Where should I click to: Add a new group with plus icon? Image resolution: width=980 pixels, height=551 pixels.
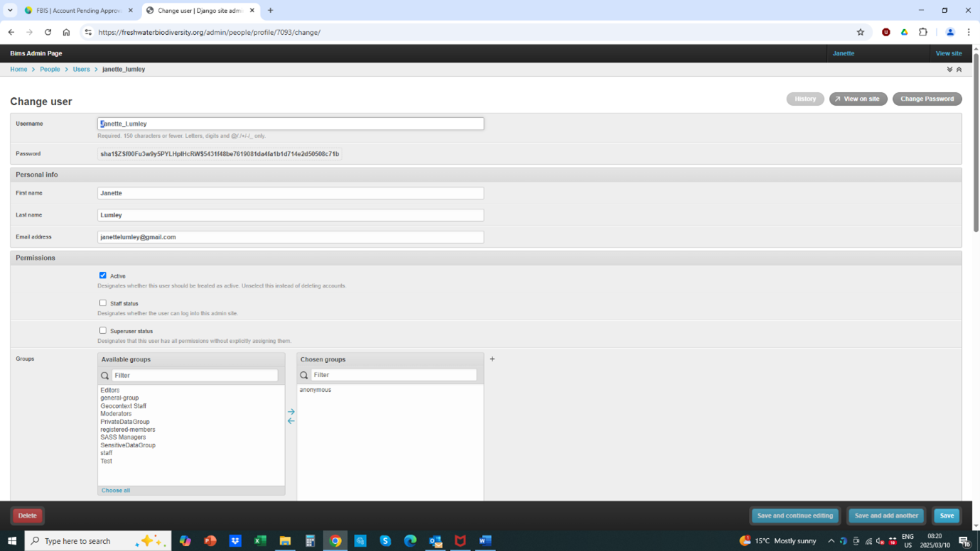click(x=492, y=359)
